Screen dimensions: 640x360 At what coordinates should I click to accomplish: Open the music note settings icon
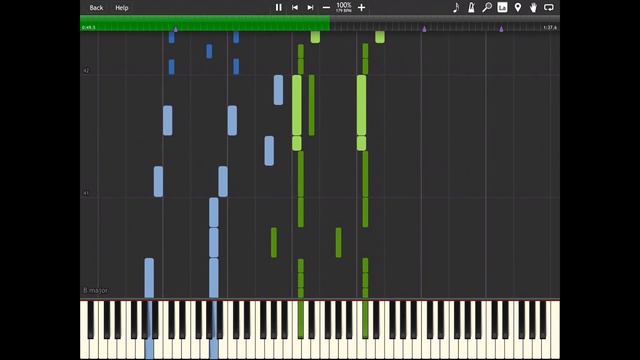tap(456, 7)
